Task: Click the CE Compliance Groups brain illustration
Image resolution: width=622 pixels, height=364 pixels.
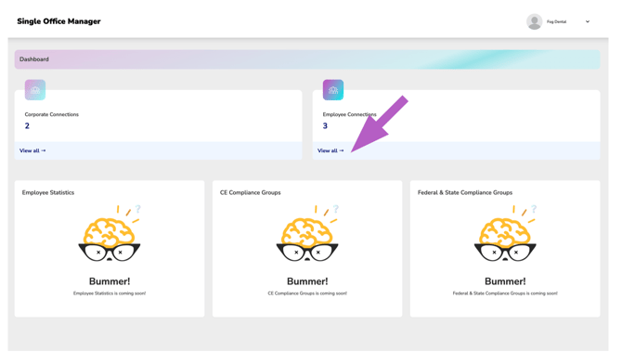Action: coord(307,233)
